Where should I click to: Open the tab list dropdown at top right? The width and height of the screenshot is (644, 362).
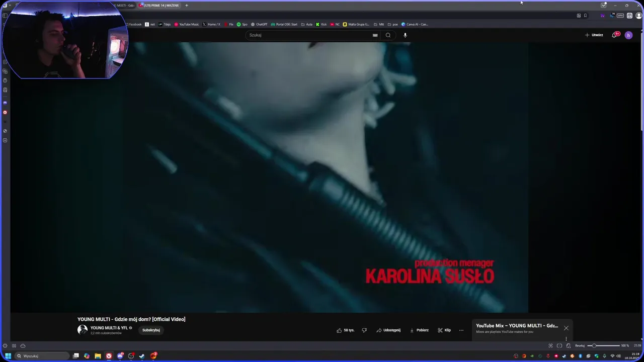pos(603,5)
